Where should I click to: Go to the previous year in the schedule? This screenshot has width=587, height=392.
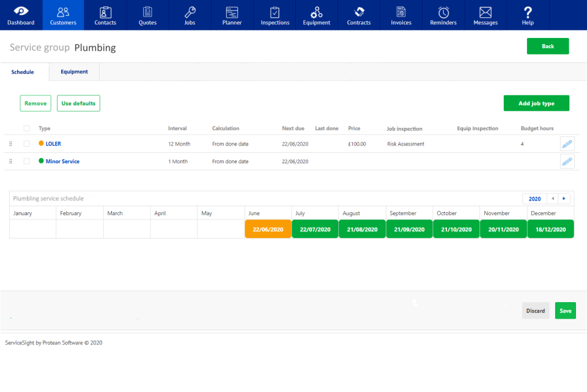(553, 198)
